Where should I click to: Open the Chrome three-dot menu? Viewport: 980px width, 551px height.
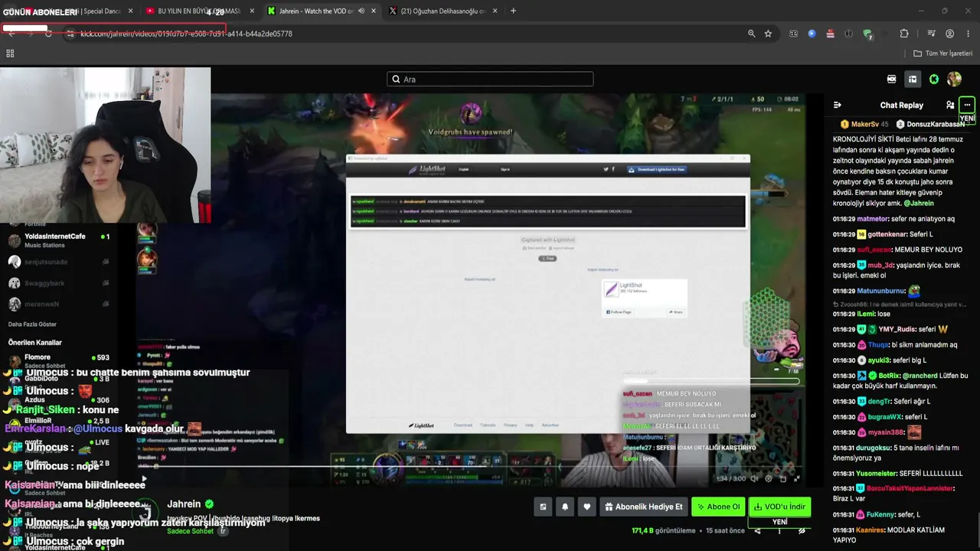click(969, 34)
